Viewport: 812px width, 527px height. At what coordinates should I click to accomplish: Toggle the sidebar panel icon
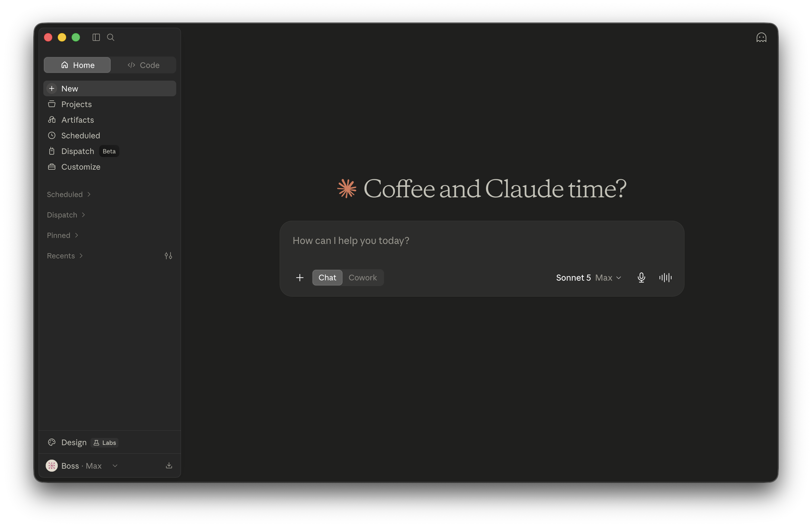(x=96, y=37)
